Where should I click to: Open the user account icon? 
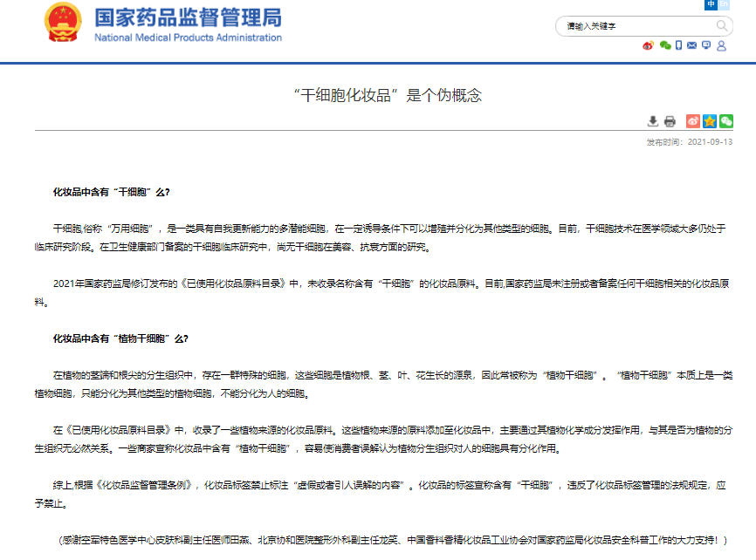pos(721,45)
